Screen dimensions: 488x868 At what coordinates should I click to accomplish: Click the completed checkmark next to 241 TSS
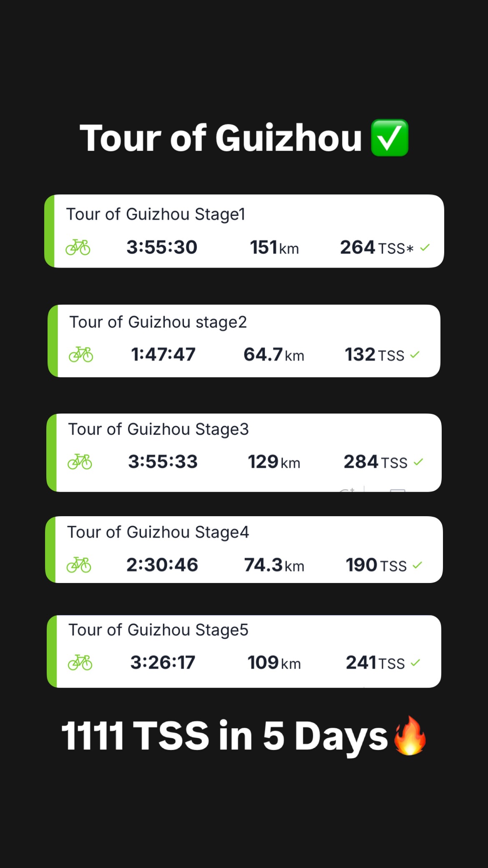415,663
